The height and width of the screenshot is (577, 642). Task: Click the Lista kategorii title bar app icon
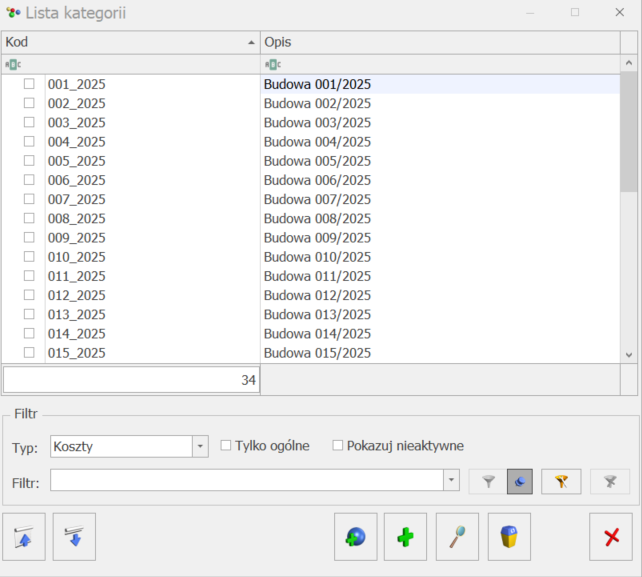pyautogui.click(x=14, y=13)
